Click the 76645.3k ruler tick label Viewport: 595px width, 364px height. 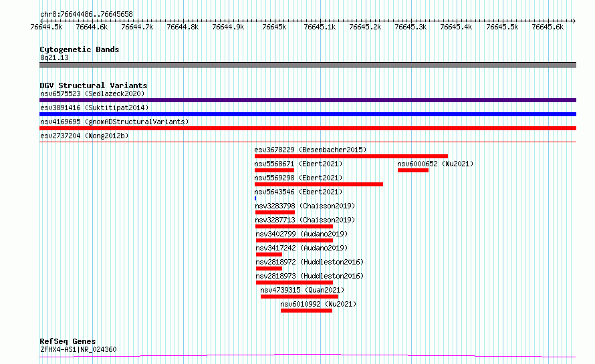pyautogui.click(x=411, y=27)
